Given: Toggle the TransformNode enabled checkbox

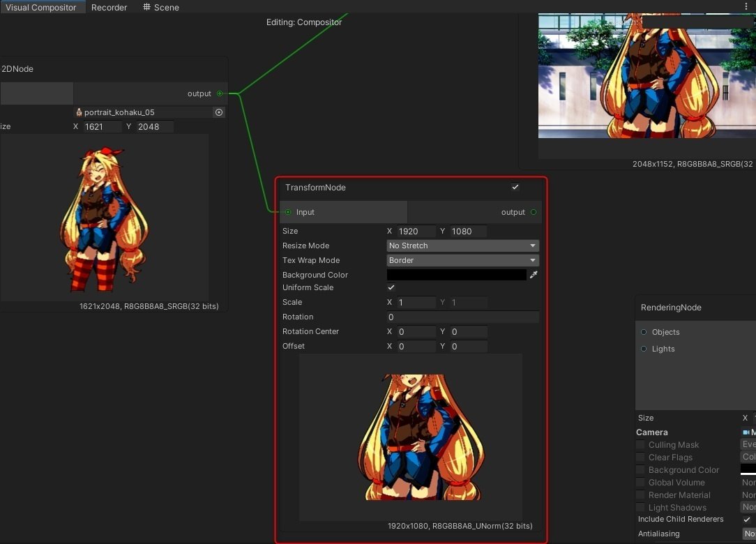Looking at the screenshot, I should [515, 187].
